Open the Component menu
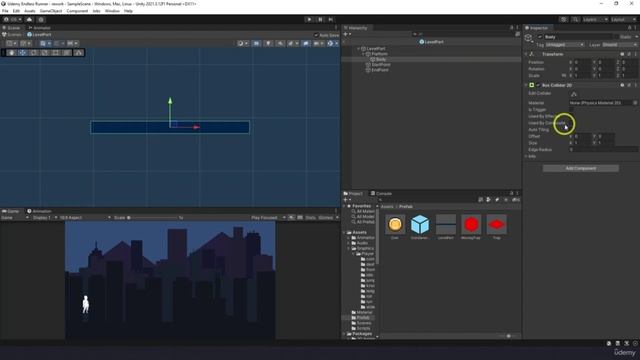 [x=77, y=11]
